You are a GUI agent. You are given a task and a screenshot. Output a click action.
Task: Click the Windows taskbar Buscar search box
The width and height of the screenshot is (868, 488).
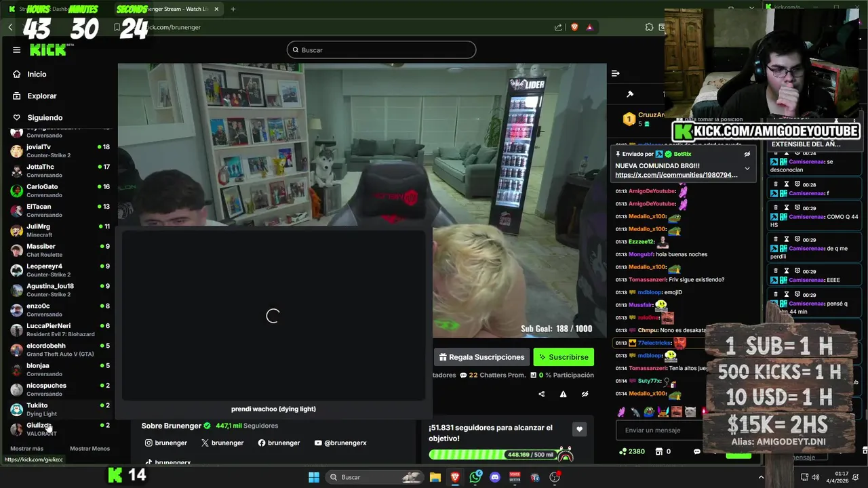[x=374, y=477]
